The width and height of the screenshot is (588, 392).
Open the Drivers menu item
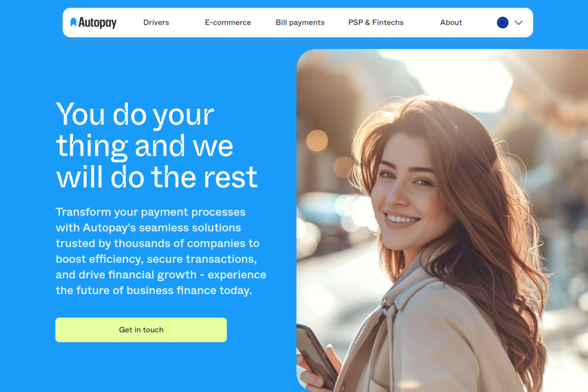tap(156, 23)
